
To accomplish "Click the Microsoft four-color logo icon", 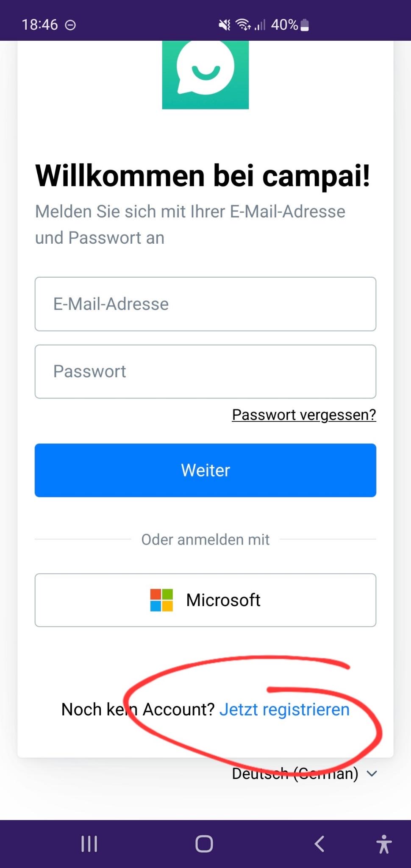I will (161, 600).
